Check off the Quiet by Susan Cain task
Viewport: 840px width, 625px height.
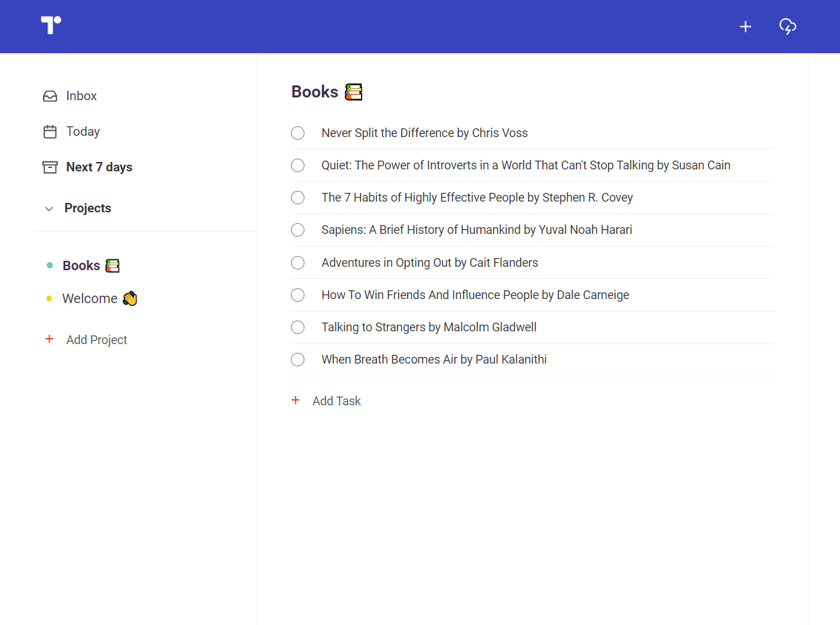298,165
